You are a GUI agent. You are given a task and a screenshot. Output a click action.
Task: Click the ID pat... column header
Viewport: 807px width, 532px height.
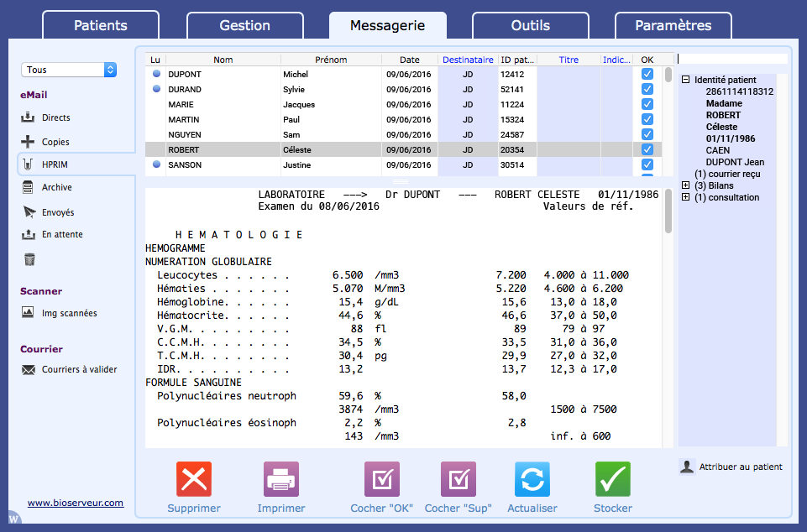(x=517, y=60)
